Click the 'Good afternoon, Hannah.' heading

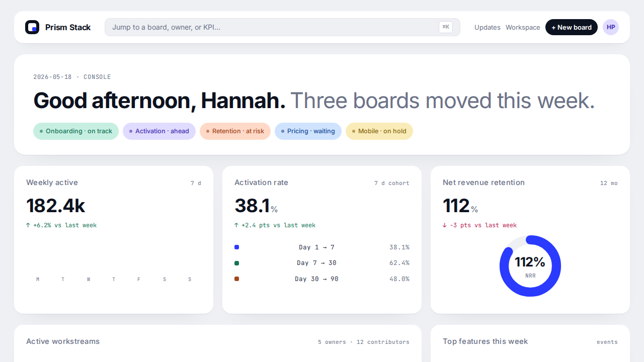[159, 101]
